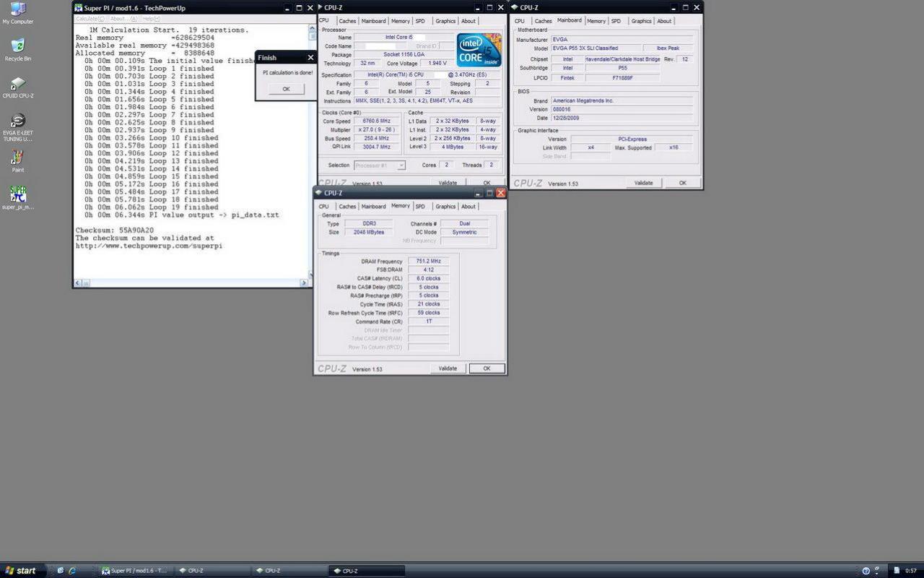This screenshot has width=924, height=578.
Task: Open the Graphics tab in the CPU window
Action: [x=445, y=21]
